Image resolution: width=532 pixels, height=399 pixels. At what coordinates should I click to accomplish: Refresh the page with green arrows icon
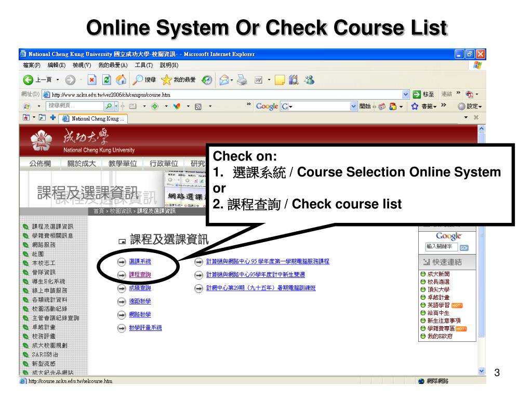click(107, 79)
